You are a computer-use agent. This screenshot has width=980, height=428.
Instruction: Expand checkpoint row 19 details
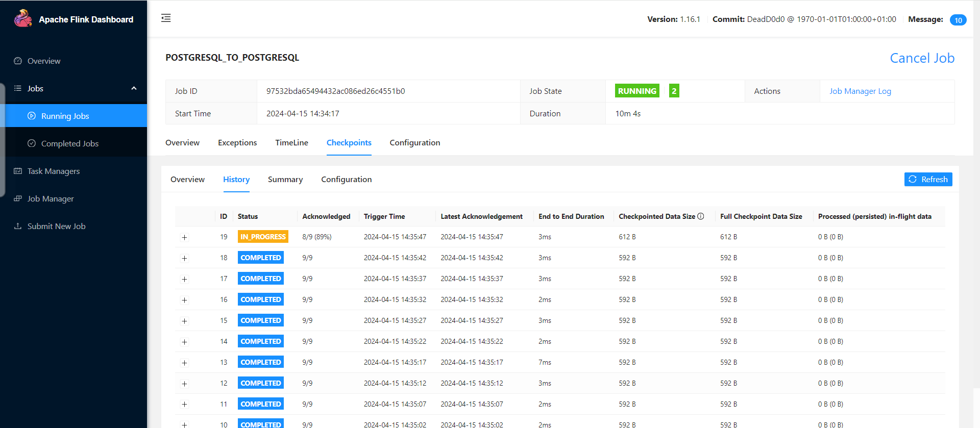pyautogui.click(x=184, y=237)
